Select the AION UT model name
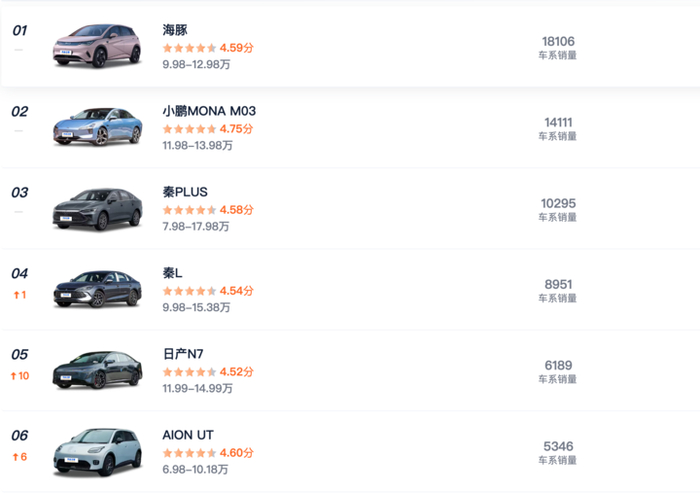The width and height of the screenshot is (700, 493). click(x=188, y=435)
